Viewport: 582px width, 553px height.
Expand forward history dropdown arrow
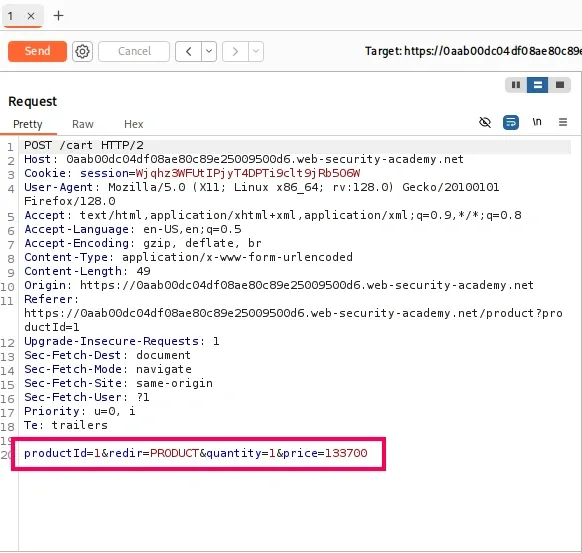coord(256,51)
